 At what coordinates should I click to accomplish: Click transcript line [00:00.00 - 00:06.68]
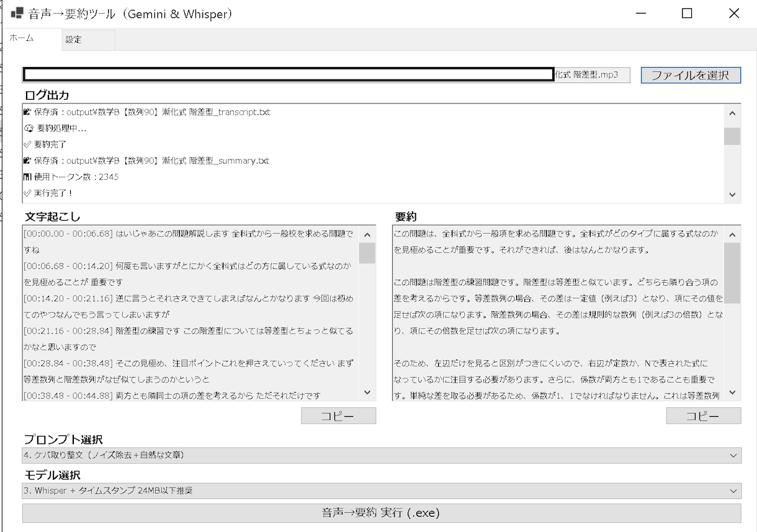coord(189,242)
